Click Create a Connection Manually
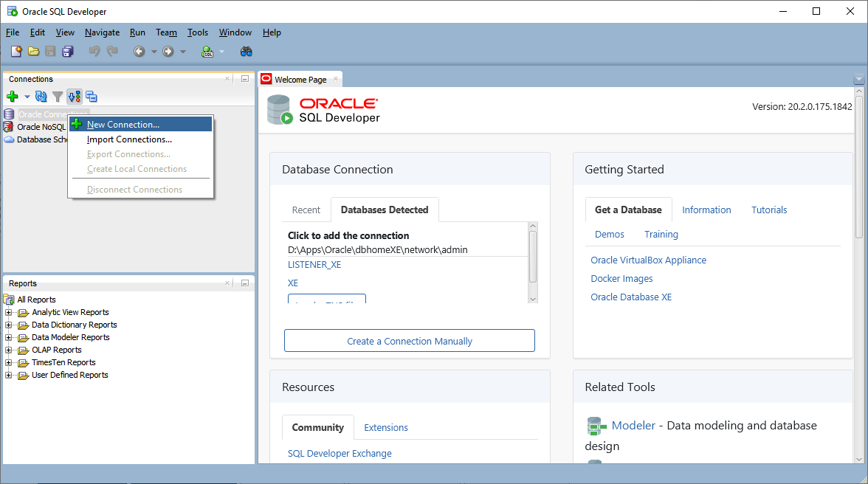Viewport: 868px width, 484px height. tap(409, 340)
